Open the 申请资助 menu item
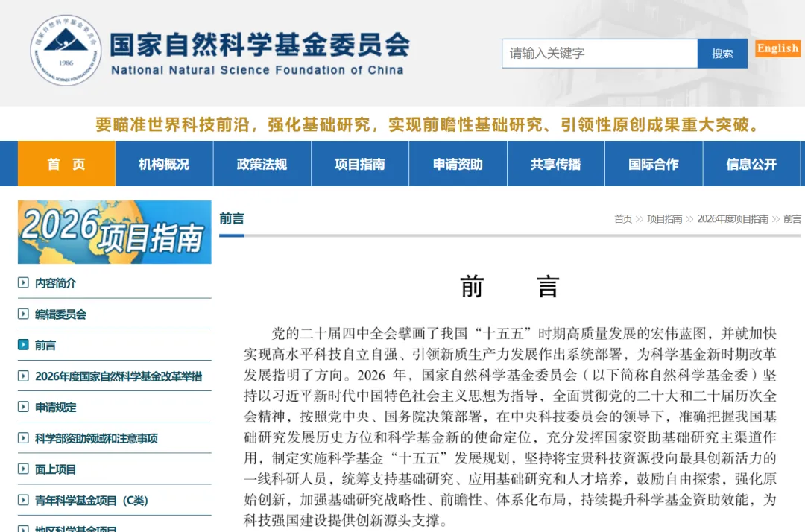This screenshot has width=805, height=532. pos(458,164)
